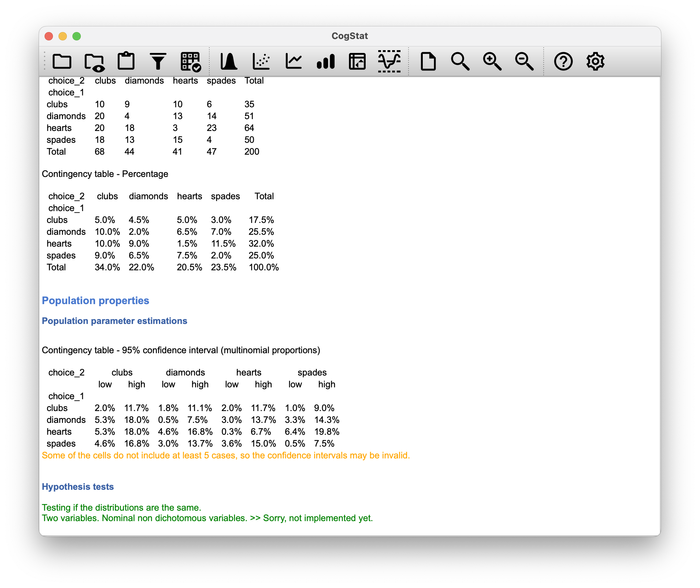Open preferences with the gear icon
This screenshot has height=588, width=700.
tap(596, 62)
